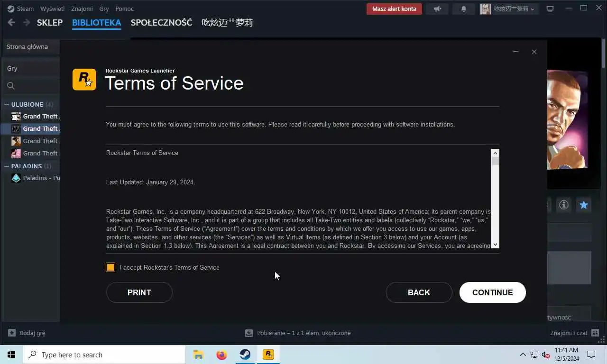Screen dimensions: 607x364
Task: Open the announcements megaphone icon
Action: (437, 9)
